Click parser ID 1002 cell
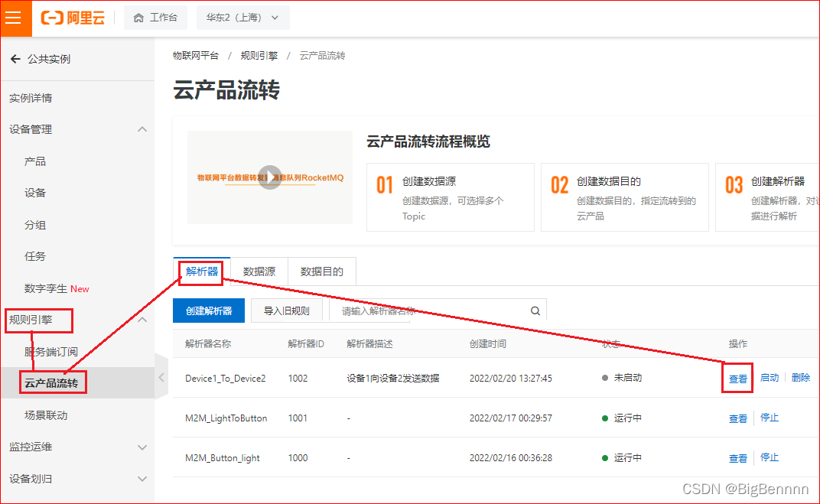Viewport: 820px width, 504px height. (298, 378)
